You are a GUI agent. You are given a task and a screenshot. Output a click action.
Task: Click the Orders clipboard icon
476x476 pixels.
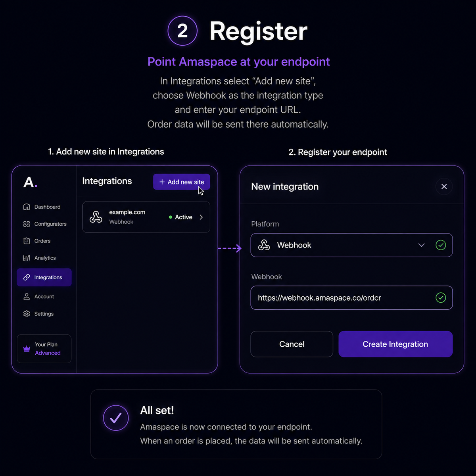[x=27, y=241]
